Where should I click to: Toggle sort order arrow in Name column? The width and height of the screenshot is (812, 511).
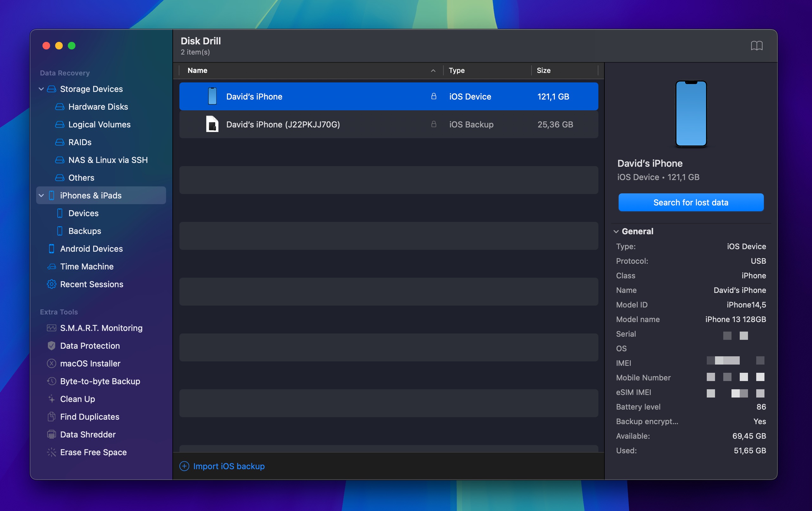(433, 70)
